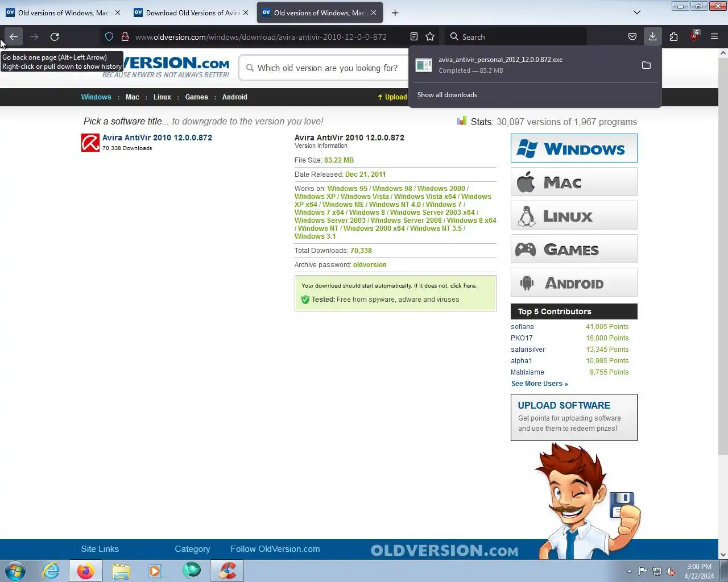
Task: Expand the list all tabs chevron
Action: click(637, 13)
